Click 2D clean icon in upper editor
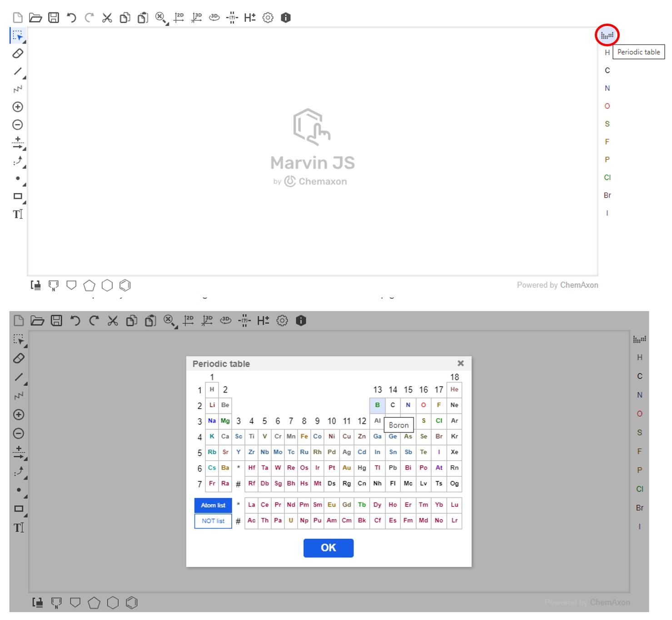The image size is (672, 620). click(179, 18)
